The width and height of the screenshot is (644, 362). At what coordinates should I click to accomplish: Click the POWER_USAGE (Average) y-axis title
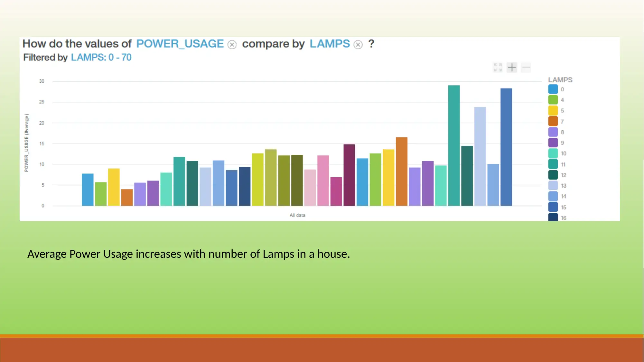[x=26, y=143]
